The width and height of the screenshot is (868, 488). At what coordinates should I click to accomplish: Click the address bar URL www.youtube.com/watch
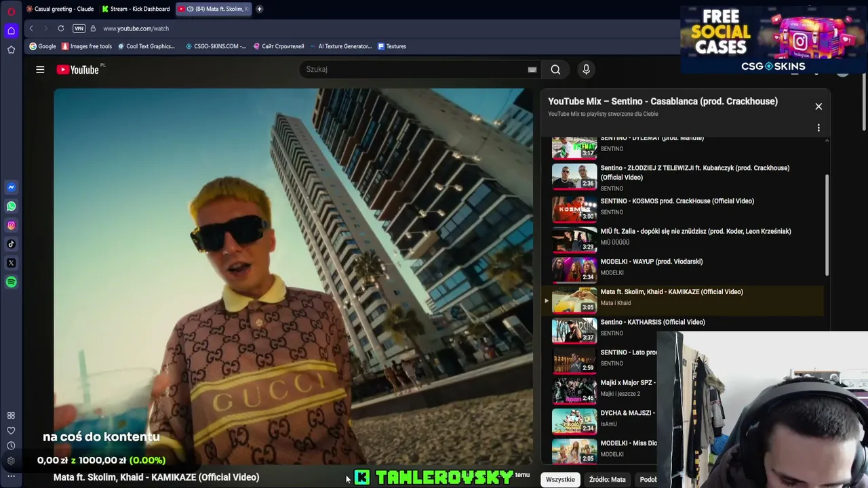136,28
